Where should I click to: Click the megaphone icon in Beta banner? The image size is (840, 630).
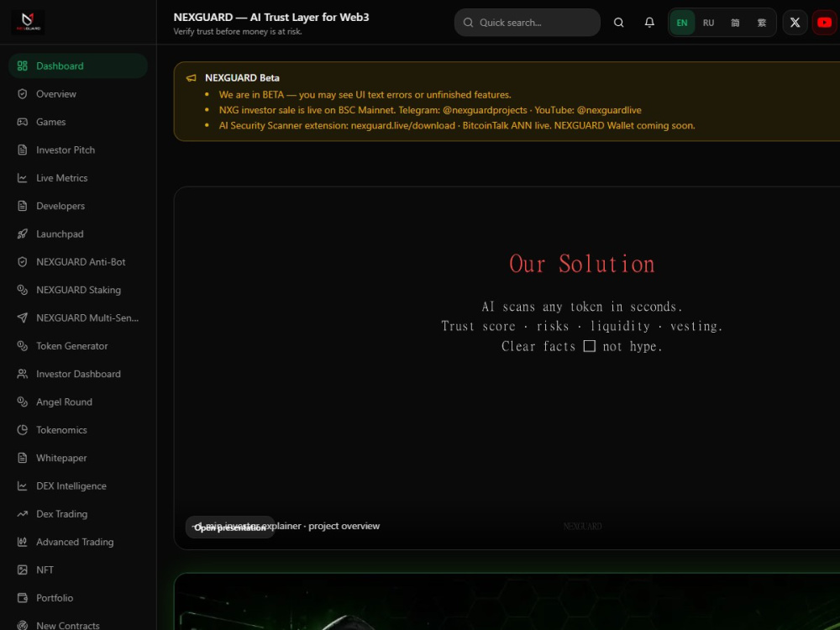click(x=192, y=78)
